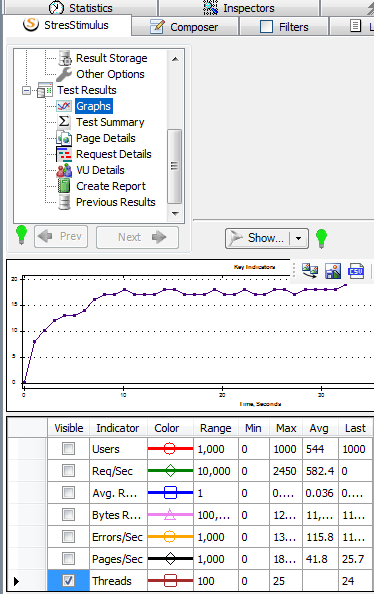This screenshot has width=374, height=594.
Task: Click the Create Report book icon
Action: click(x=64, y=186)
